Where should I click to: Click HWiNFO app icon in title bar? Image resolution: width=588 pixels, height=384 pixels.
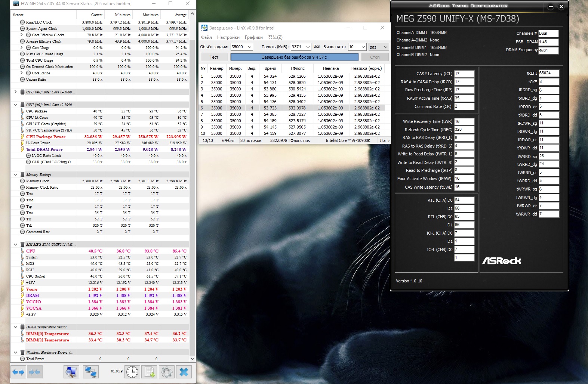coord(16,4)
